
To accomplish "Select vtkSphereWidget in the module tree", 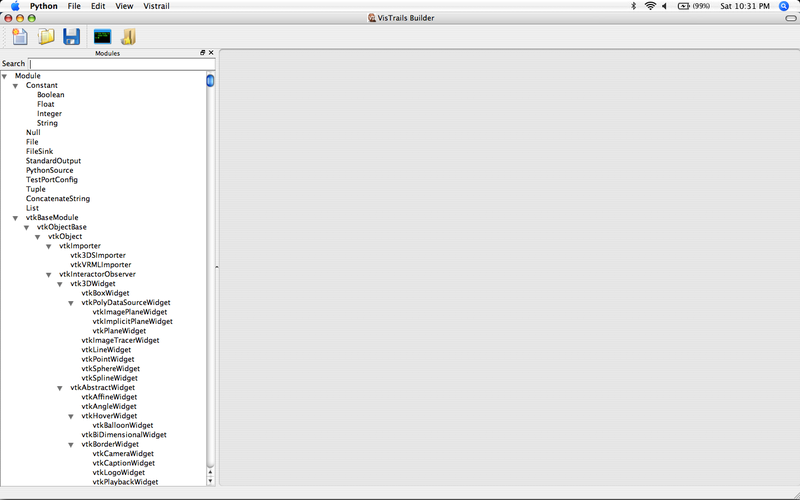I will pyautogui.click(x=110, y=369).
